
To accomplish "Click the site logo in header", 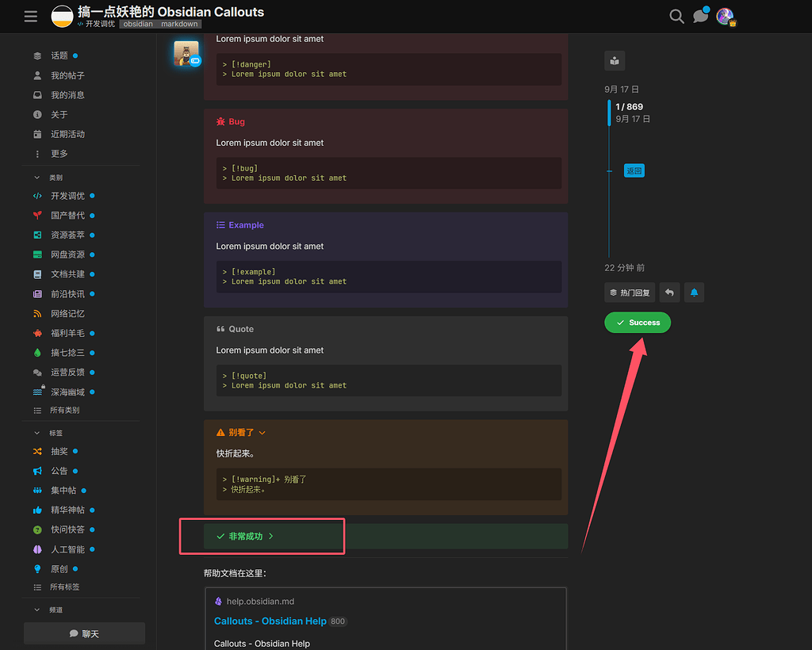I will point(62,16).
